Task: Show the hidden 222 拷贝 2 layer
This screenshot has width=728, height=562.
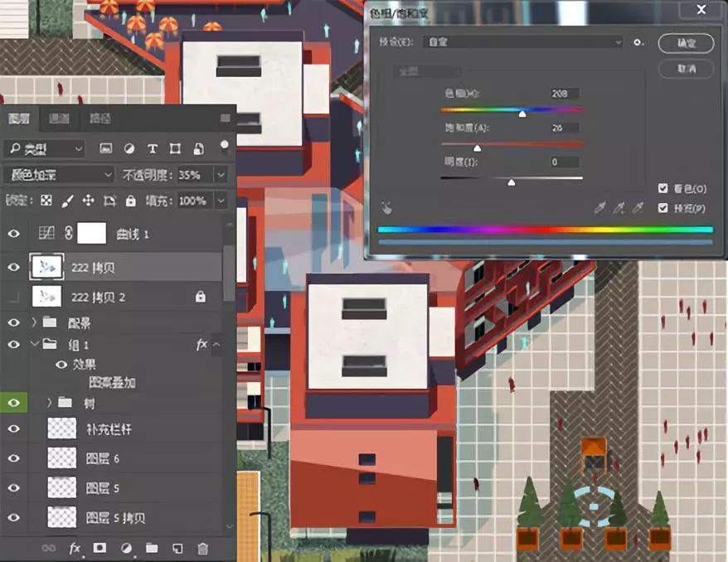Action: [13, 296]
